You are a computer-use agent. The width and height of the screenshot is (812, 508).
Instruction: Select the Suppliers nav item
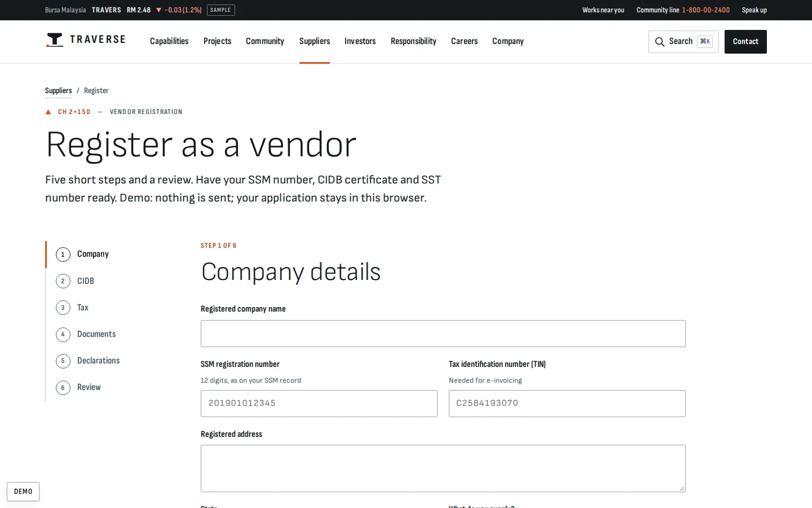coord(315,41)
